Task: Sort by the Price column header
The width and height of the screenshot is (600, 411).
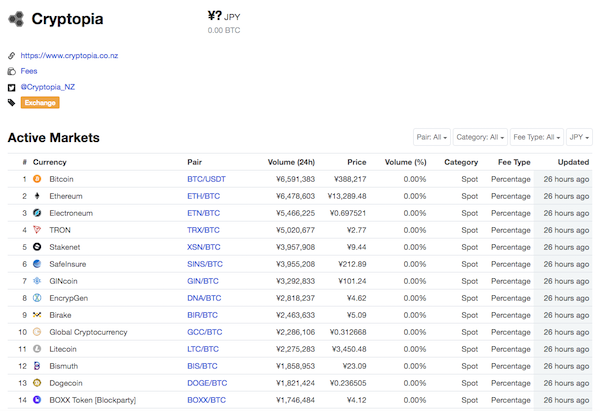Action: tap(357, 162)
